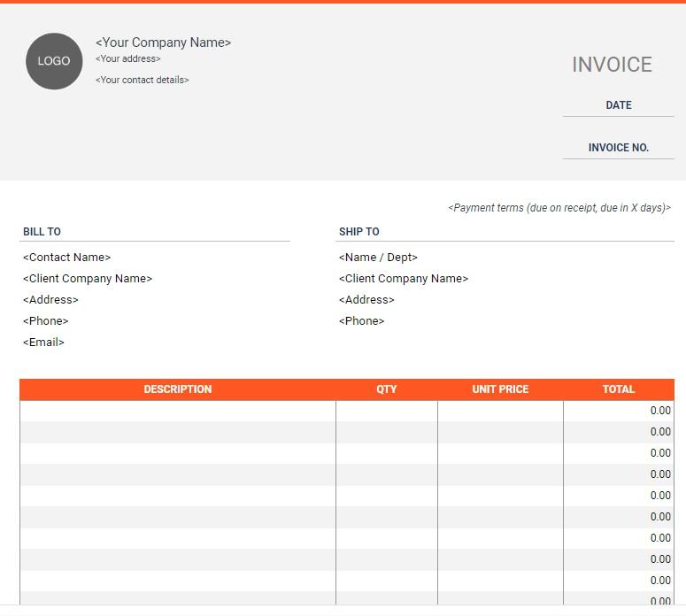Image resolution: width=686 pixels, height=616 pixels.
Task: Click the first row's QTY cell
Action: (x=387, y=411)
